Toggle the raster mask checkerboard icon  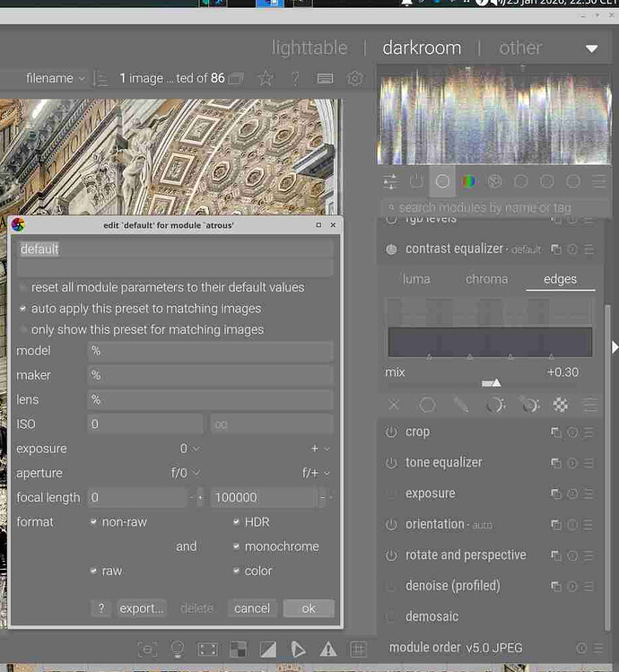pyautogui.click(x=561, y=405)
